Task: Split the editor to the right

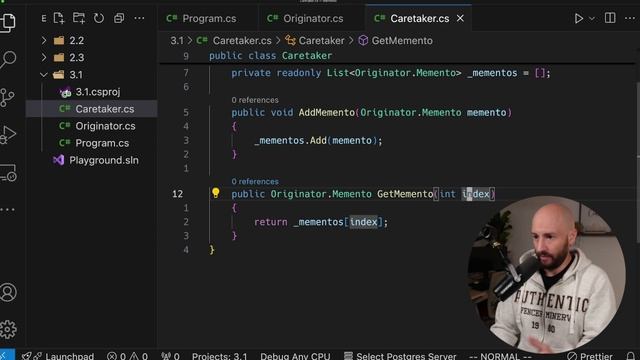Action: coord(610,18)
